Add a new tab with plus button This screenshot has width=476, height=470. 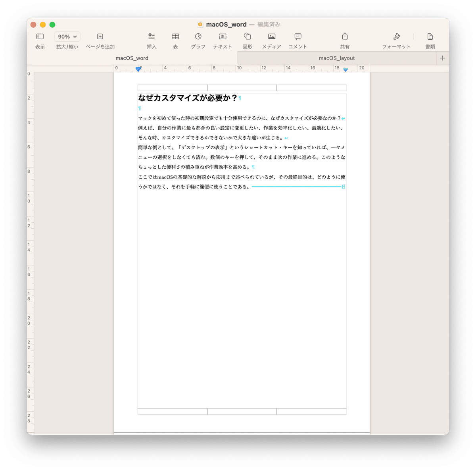[443, 58]
